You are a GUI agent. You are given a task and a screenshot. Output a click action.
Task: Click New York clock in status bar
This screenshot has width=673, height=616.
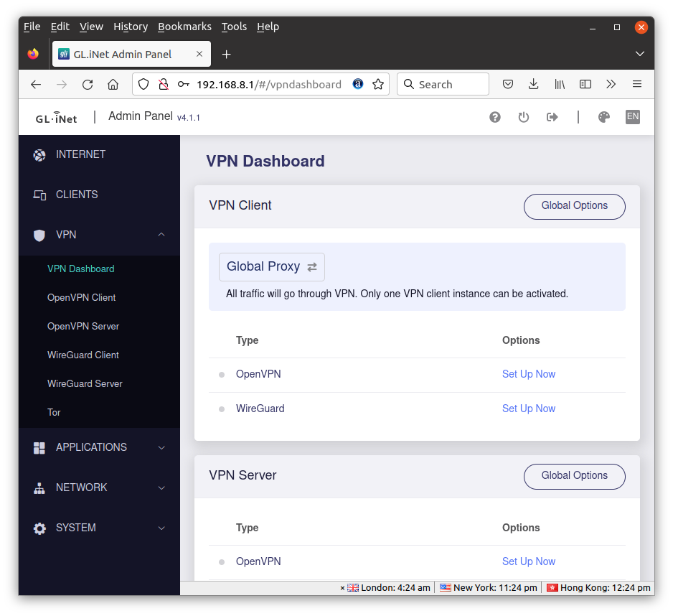[x=488, y=588]
